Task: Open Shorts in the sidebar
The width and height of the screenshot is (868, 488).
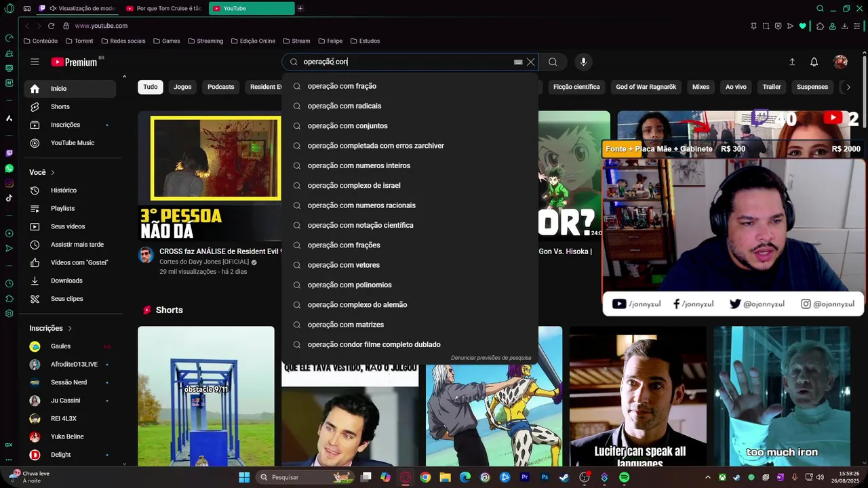Action: pos(70,107)
